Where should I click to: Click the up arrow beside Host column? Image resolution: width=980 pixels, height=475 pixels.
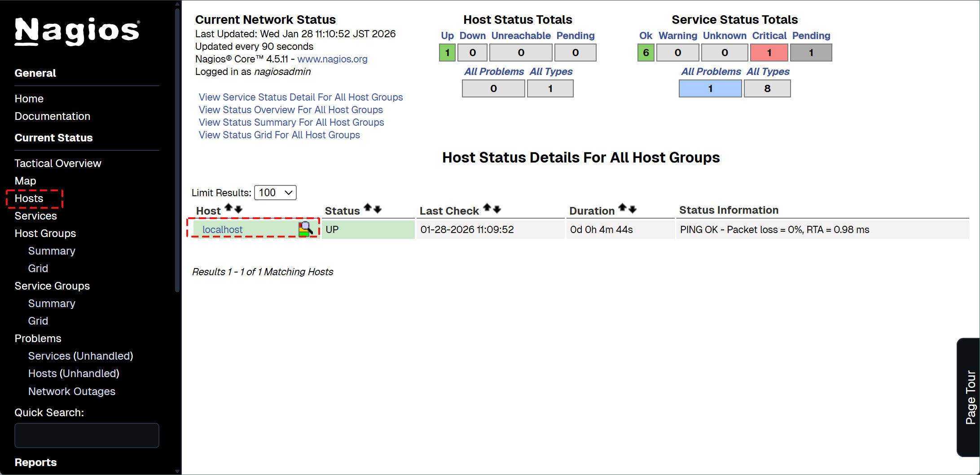[x=228, y=208]
